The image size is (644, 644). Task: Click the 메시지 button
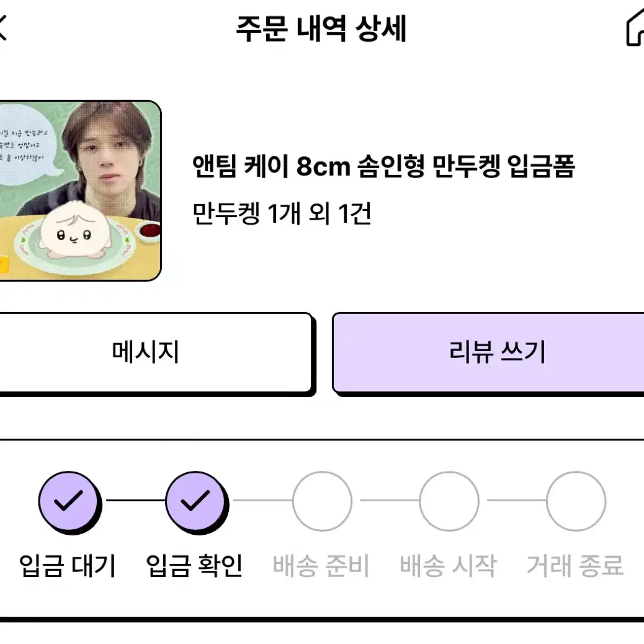156,354
